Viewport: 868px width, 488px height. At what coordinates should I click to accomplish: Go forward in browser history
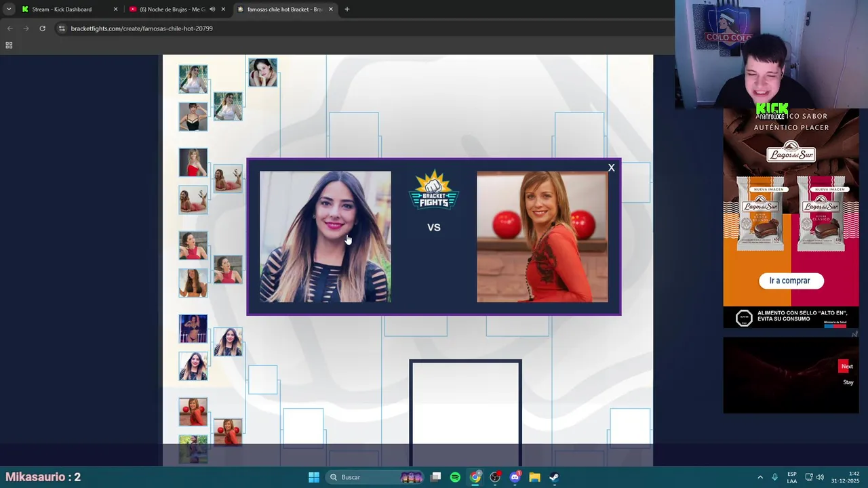click(x=26, y=28)
